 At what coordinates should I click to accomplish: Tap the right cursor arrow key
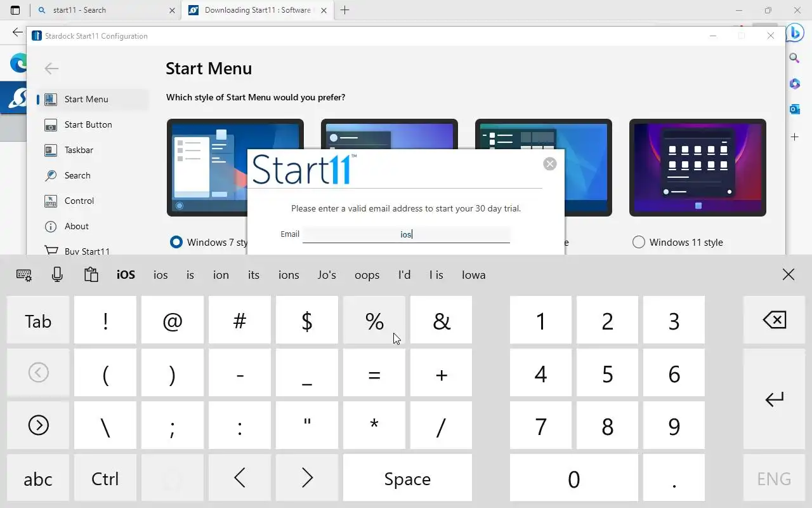coord(307,478)
